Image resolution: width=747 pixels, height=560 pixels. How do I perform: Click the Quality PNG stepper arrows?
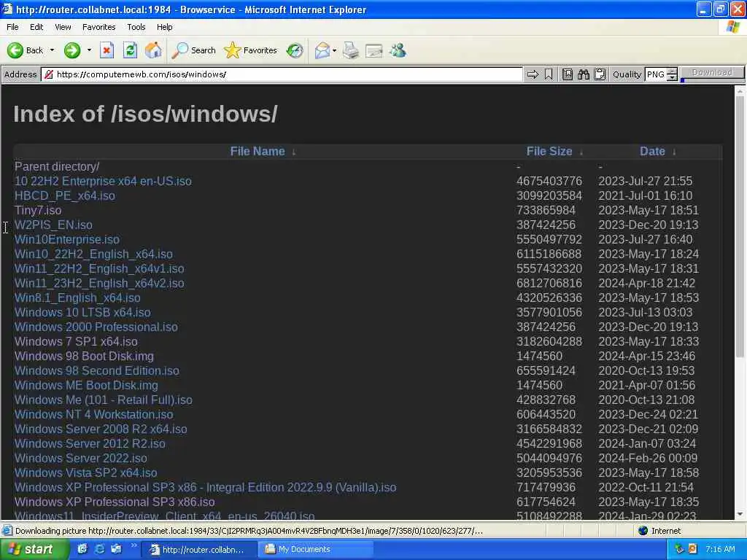[x=672, y=74]
